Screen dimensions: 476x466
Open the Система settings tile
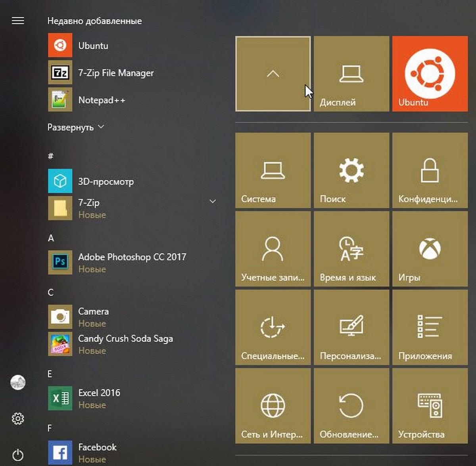pos(273,171)
